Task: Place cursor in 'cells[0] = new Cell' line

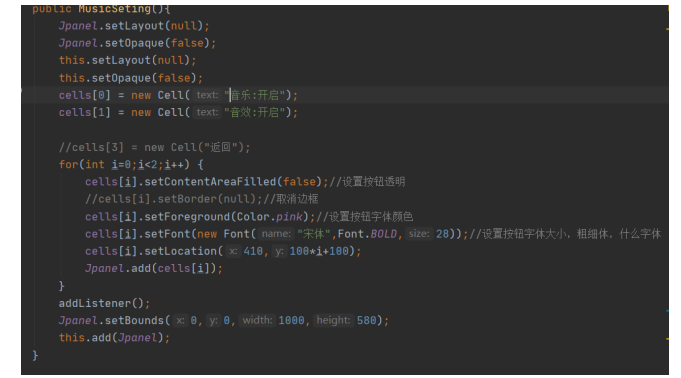Action: (x=178, y=95)
